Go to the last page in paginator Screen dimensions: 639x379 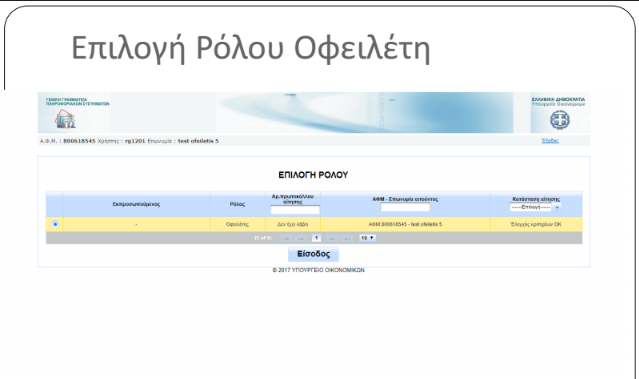(x=347, y=238)
